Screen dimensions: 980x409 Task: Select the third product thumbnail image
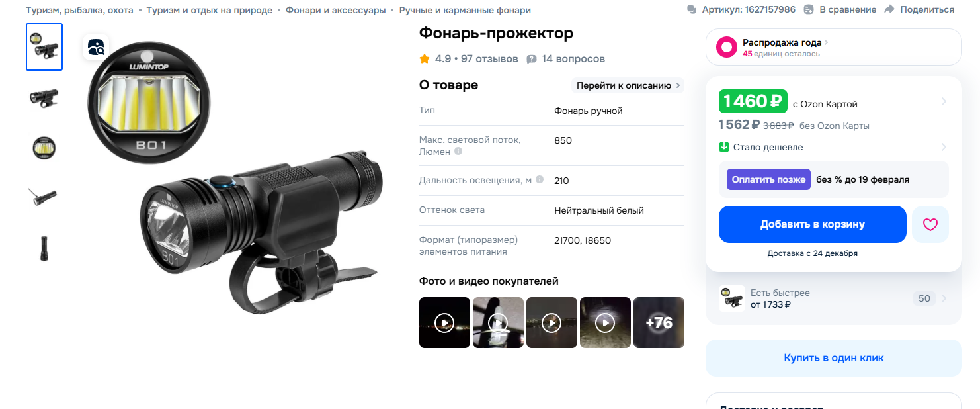point(44,148)
